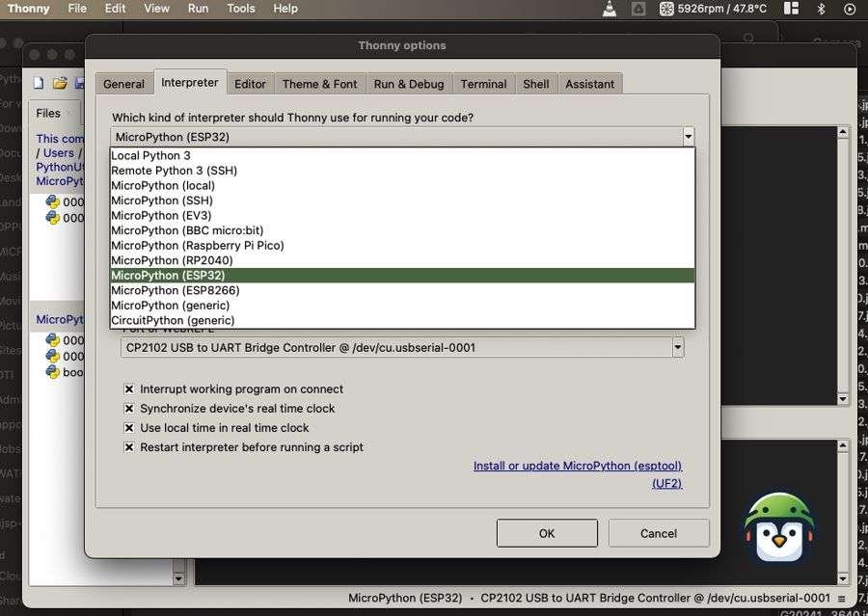Select highlighted MicroPython (ESP32) list entry
This screenshot has height=616, width=868.
[x=402, y=275]
